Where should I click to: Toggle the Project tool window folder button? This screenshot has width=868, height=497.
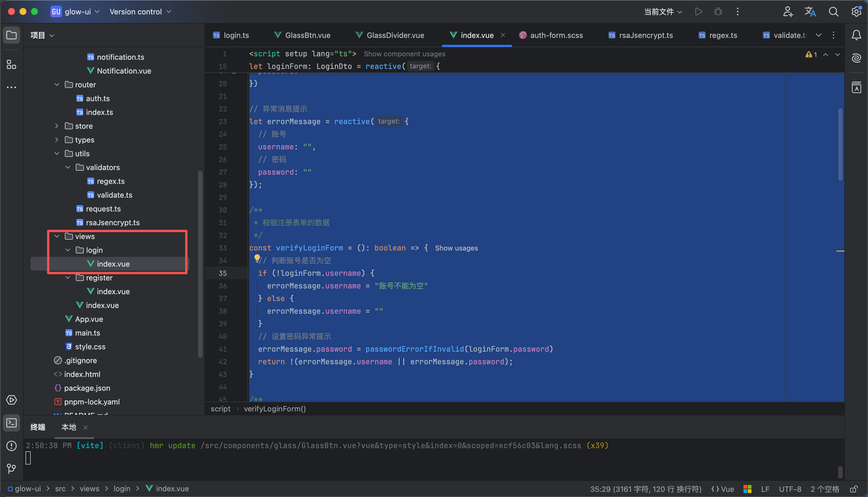11,35
